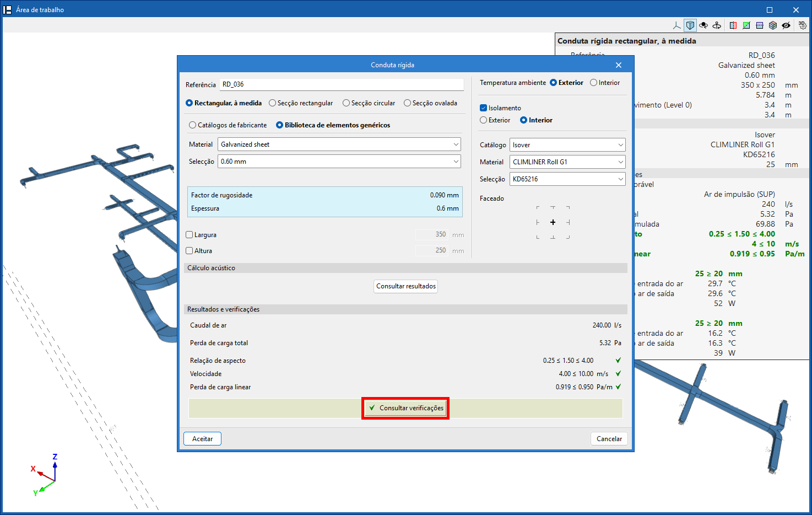This screenshot has width=812, height=515.
Task: Click the 'Perda de carga total' label
Action: pos(219,343)
